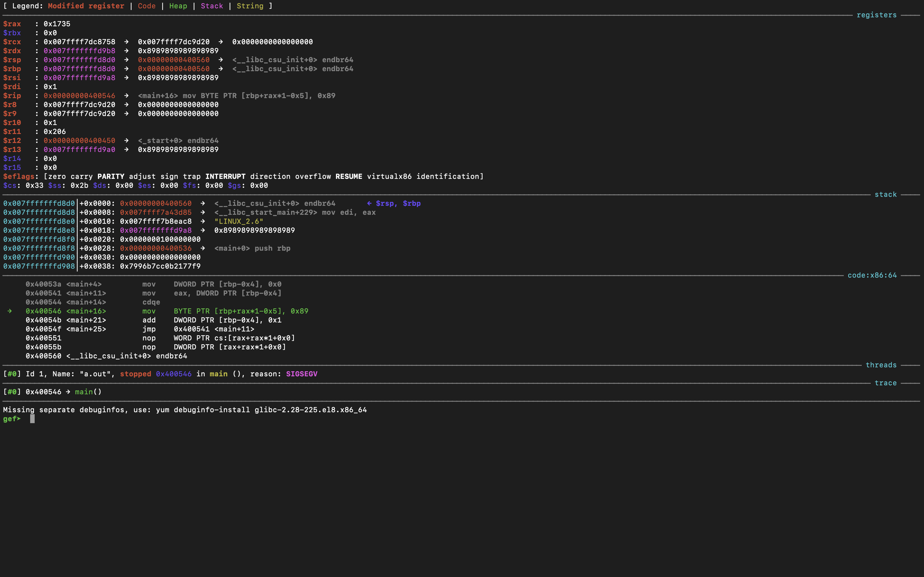This screenshot has width=924, height=577.
Task: Select the $eflags PARITY flag
Action: 111,176
